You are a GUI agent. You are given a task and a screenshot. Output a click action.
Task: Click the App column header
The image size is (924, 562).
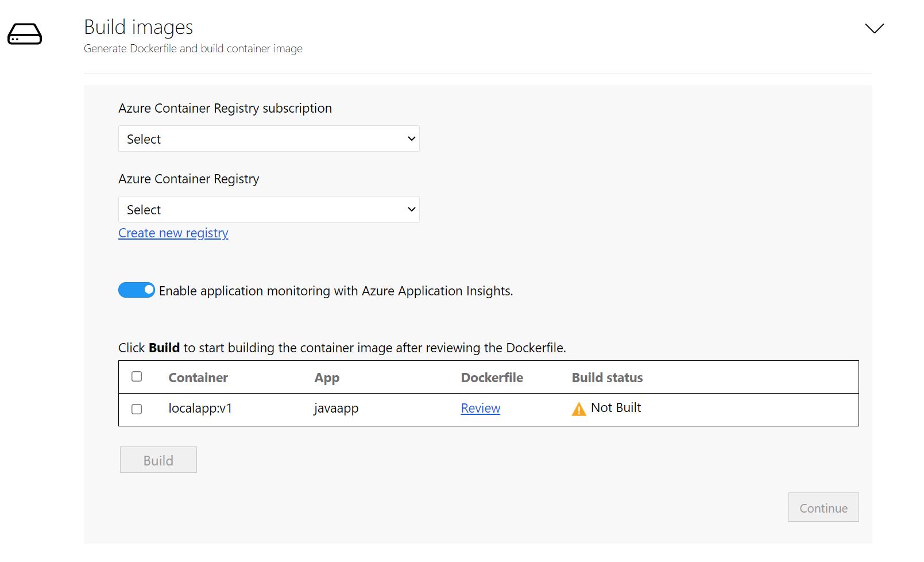click(327, 378)
